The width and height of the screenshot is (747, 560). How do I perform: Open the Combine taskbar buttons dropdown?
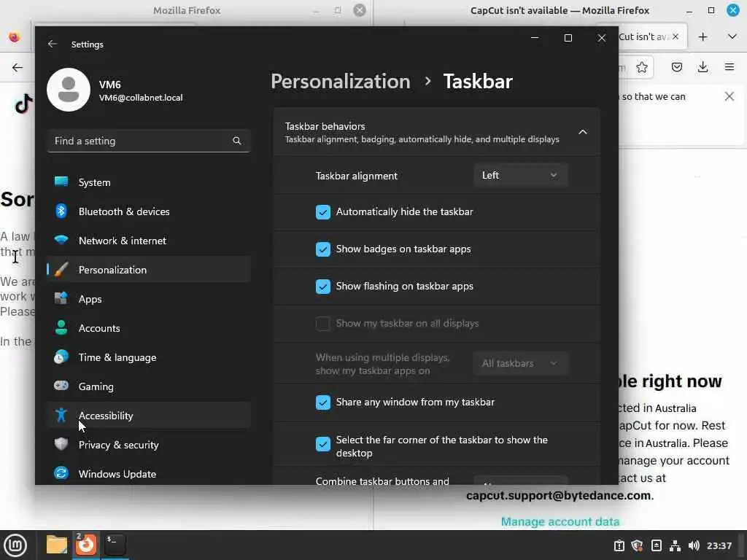520,480
